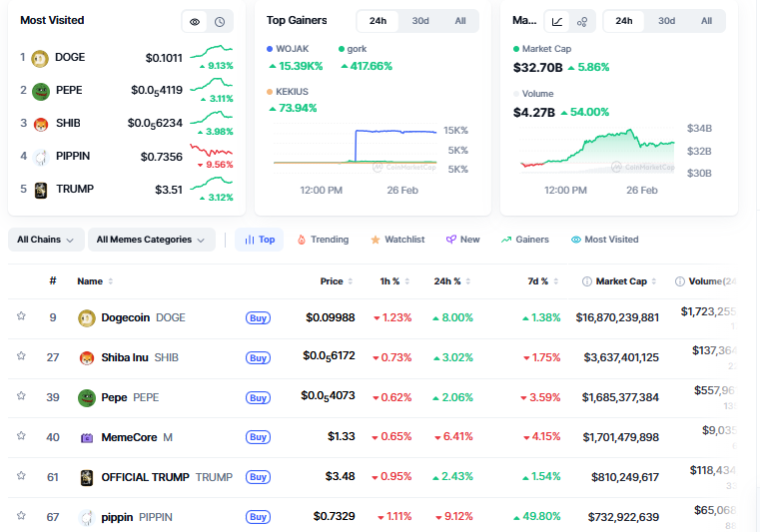Viewport: 760px width, 532px height.
Task: Sort by Price column header
Action: (332, 281)
